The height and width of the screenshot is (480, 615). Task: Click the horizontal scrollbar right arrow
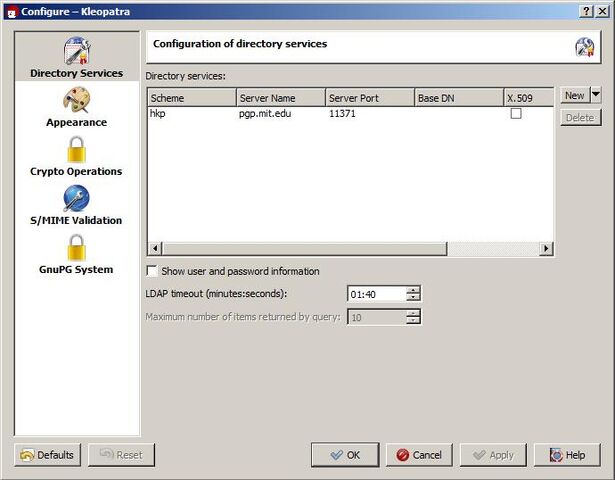pyautogui.click(x=546, y=248)
